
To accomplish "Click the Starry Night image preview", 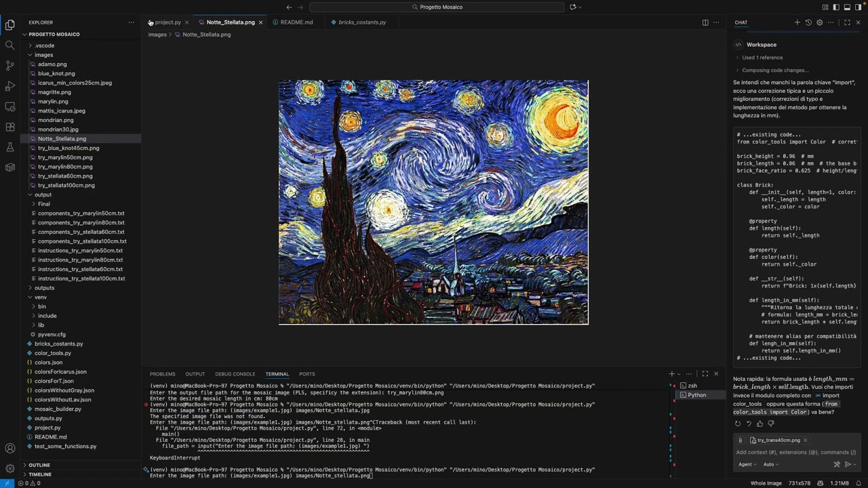I will click(433, 202).
